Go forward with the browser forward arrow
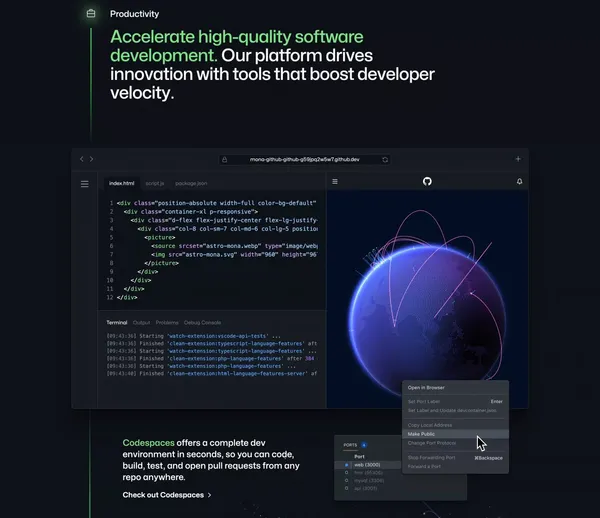The image size is (600, 518). click(91, 159)
